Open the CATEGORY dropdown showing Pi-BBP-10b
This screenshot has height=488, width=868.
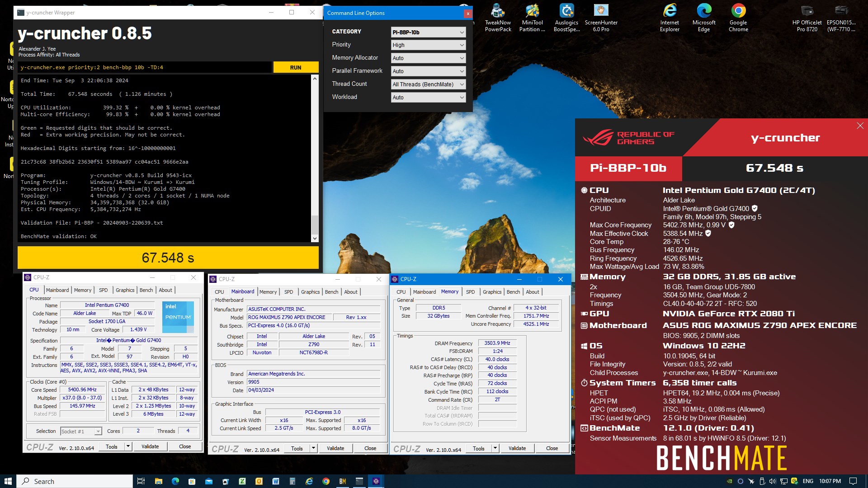428,32
